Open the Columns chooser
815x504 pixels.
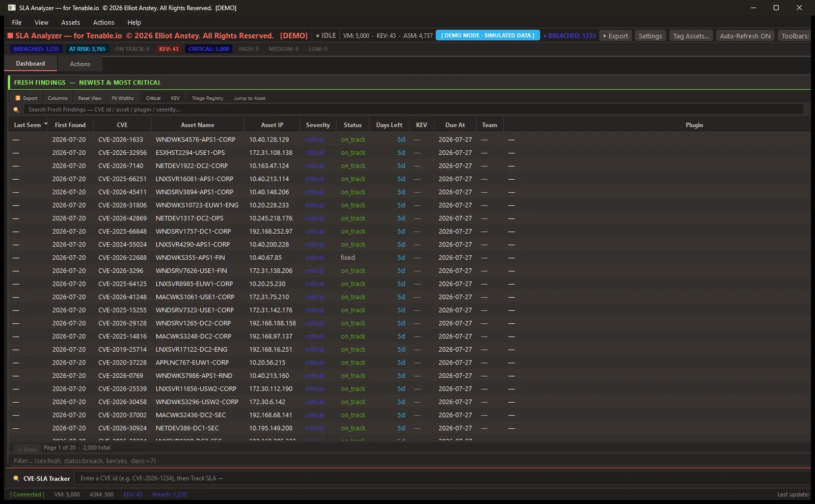point(58,98)
